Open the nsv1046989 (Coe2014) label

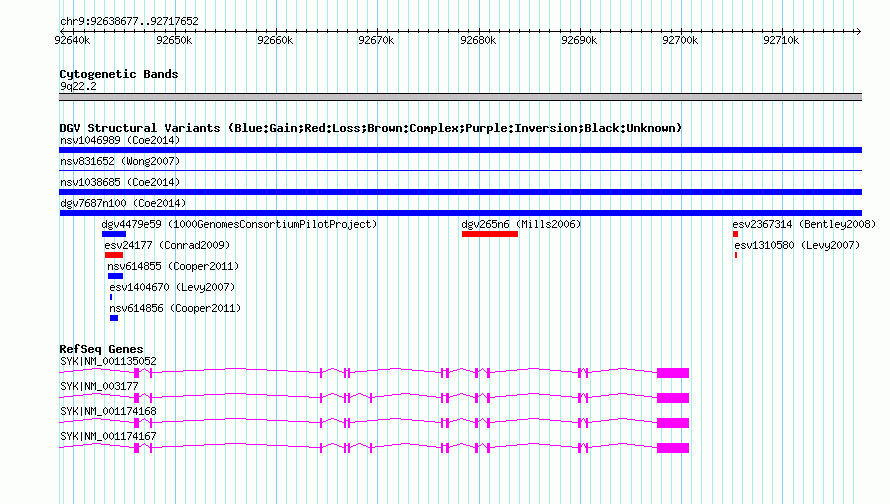120,140
